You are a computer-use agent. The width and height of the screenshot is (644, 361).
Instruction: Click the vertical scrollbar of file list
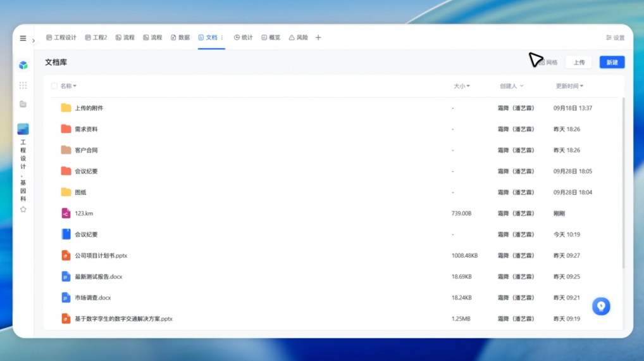623,184
